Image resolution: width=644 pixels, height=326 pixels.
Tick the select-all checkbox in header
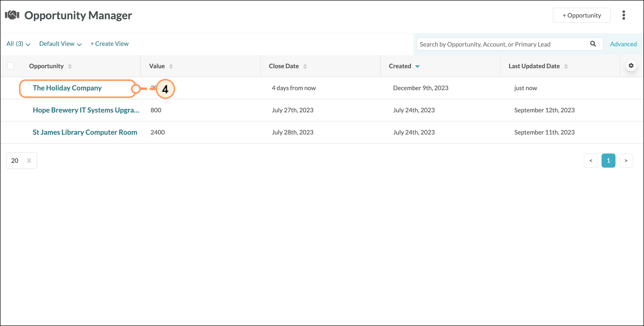coord(11,66)
